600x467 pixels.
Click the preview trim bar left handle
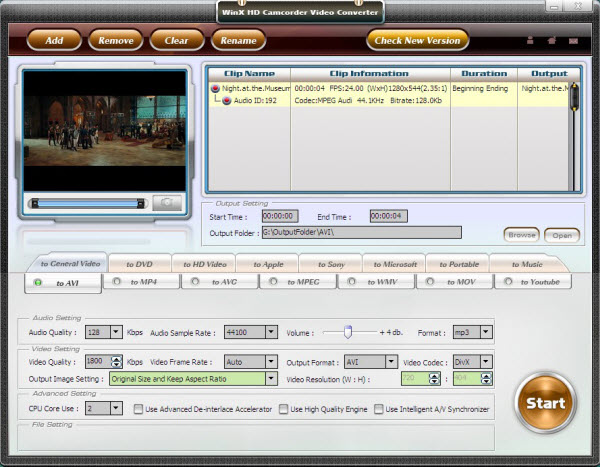(x=34, y=203)
